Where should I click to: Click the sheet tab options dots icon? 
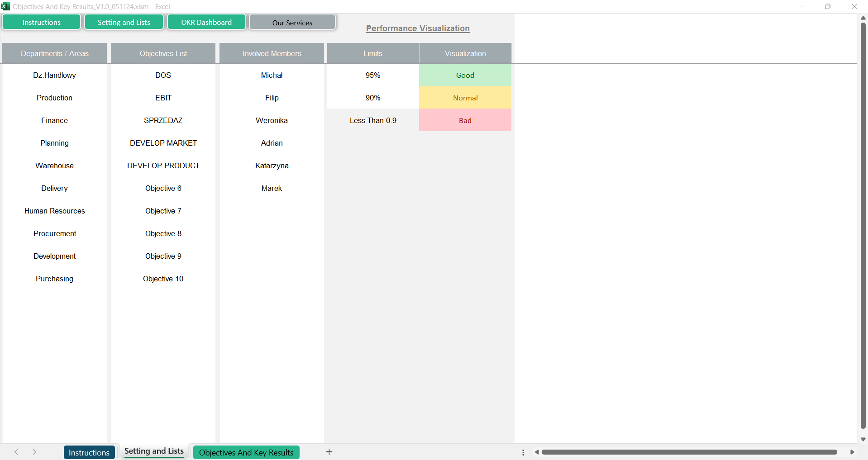(x=523, y=452)
